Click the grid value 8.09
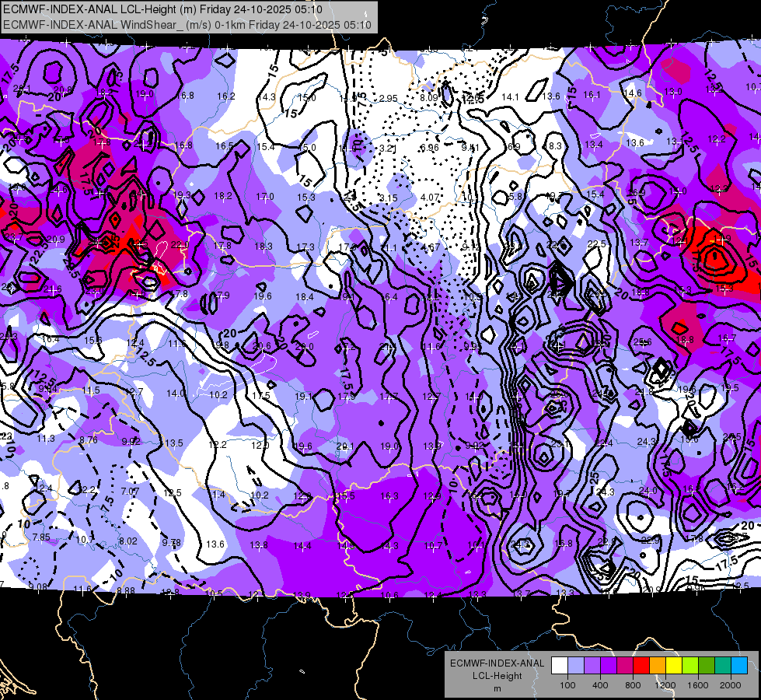The image size is (761, 700). pos(429,97)
